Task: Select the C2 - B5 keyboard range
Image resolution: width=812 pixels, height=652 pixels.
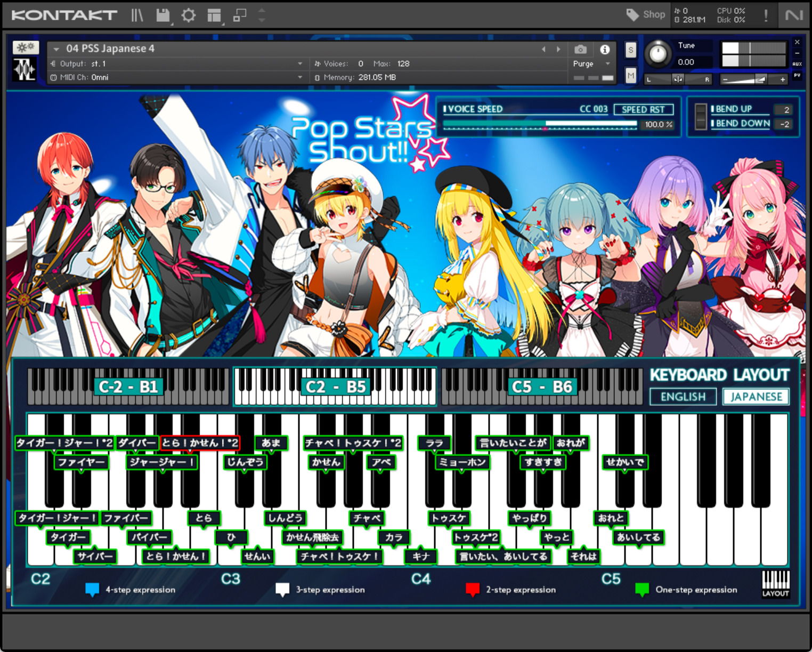Action: pos(335,387)
